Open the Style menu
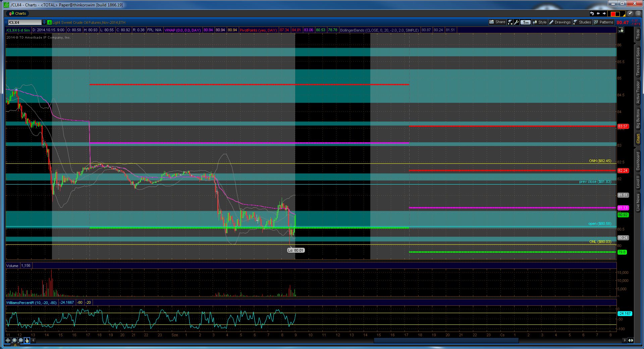 [539, 22]
